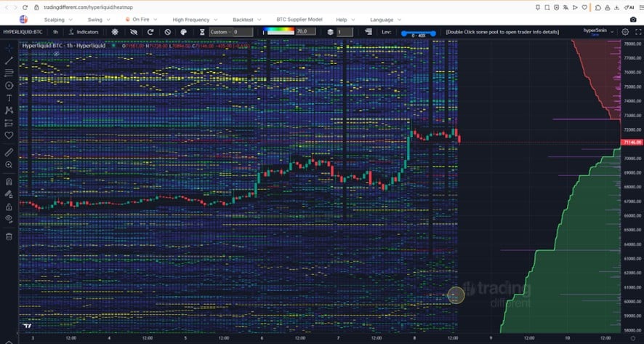Select the Text annotation tool

(9, 97)
